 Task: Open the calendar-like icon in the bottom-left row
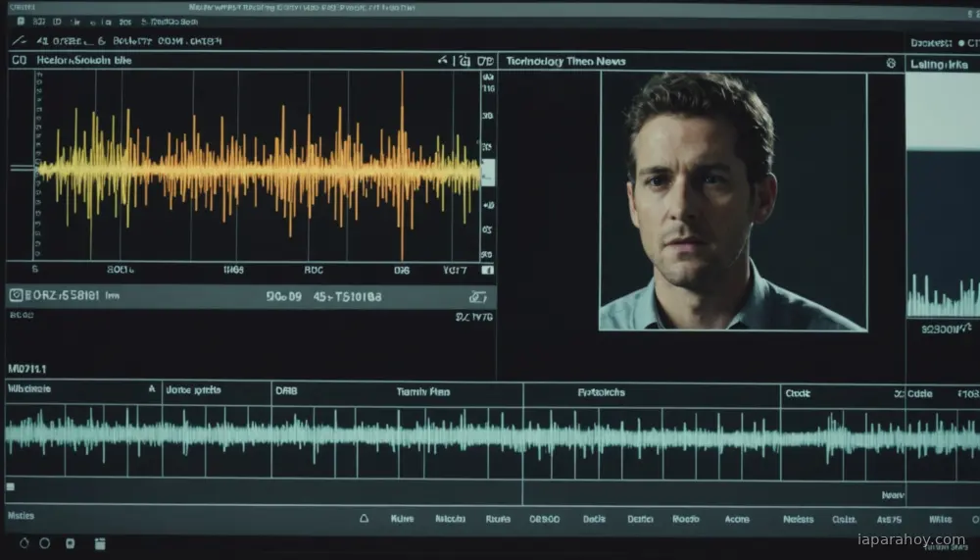tap(100, 543)
